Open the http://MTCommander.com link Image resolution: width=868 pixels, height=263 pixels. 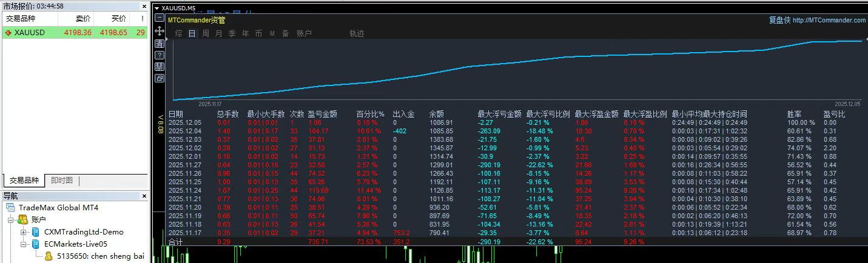[x=829, y=20]
